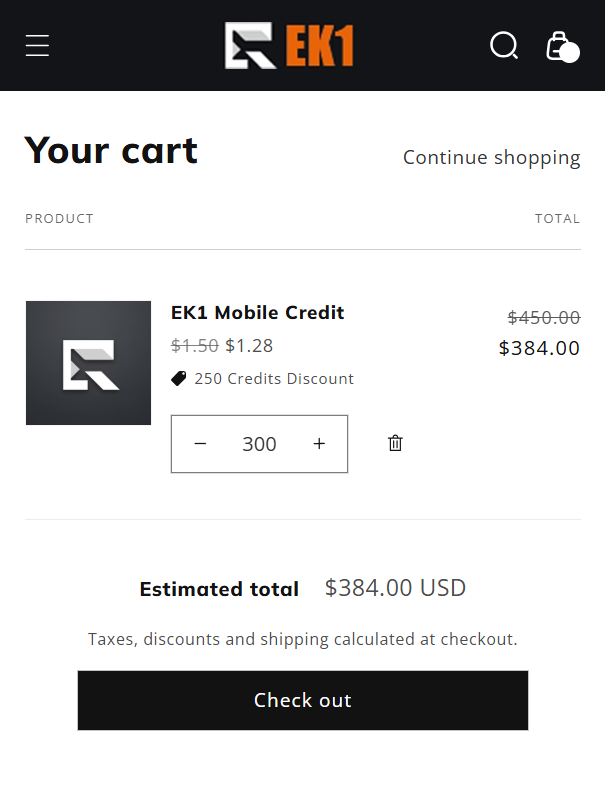The image size is (605, 791).
Task: Open the hamburger navigation menu
Action: (x=38, y=46)
